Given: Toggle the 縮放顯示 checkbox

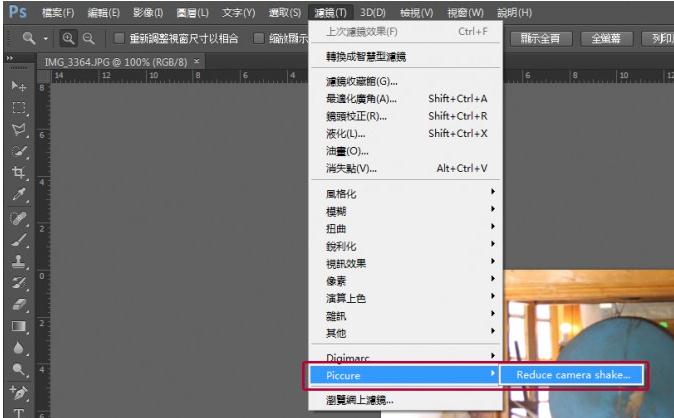Looking at the screenshot, I should [x=258, y=39].
